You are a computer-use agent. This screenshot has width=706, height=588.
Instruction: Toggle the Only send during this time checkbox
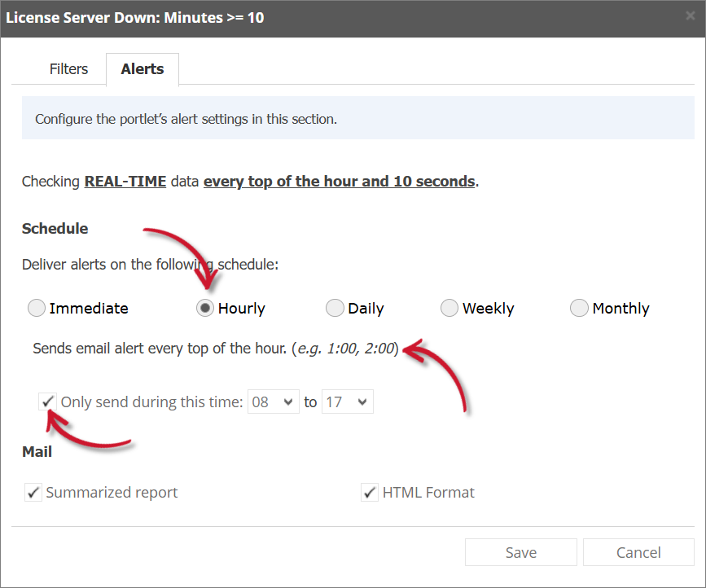[47, 401]
